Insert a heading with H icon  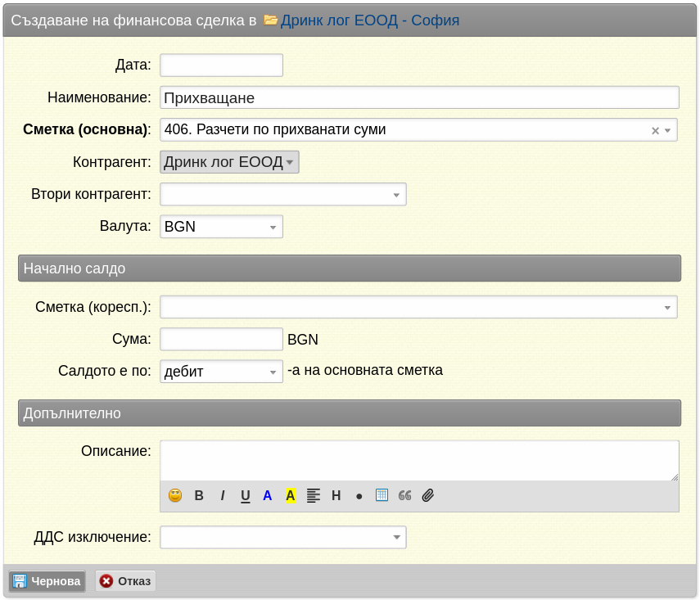(336, 495)
